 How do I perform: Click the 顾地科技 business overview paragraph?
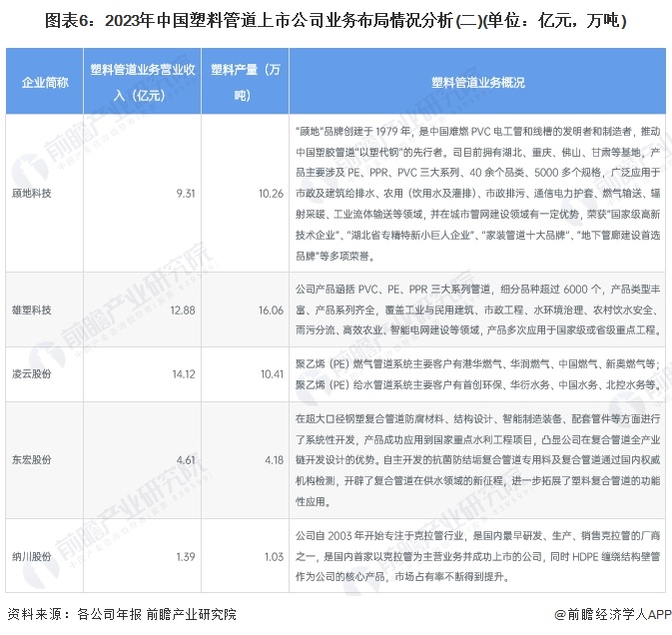coord(477,194)
